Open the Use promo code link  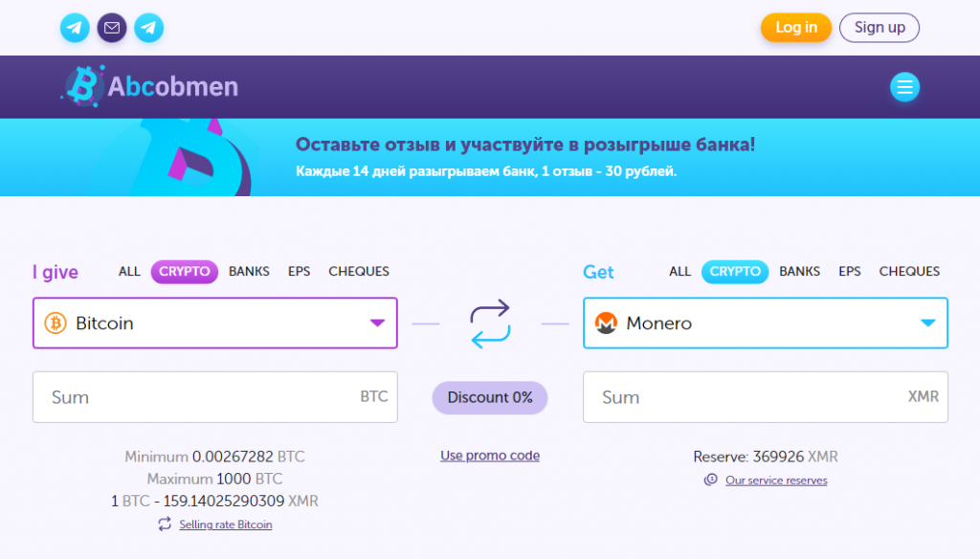[x=490, y=455]
